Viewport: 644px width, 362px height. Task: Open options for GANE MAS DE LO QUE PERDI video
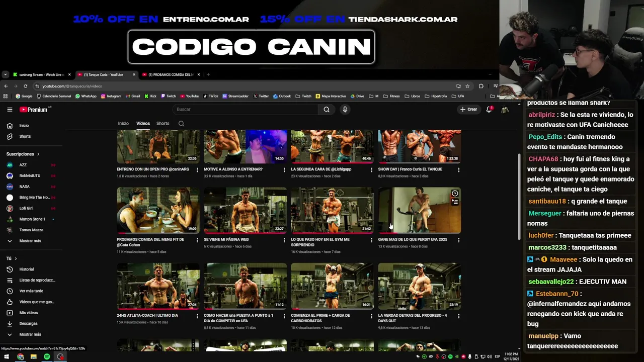point(458,240)
